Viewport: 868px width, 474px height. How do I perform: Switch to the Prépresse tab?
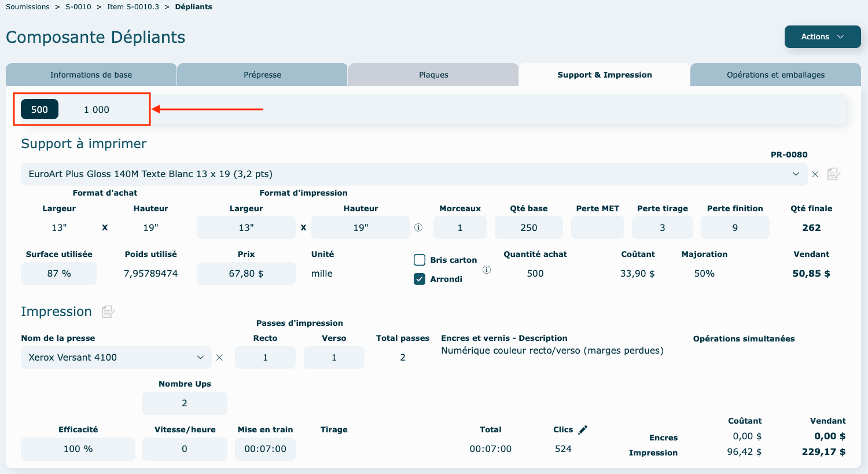pyautogui.click(x=262, y=75)
